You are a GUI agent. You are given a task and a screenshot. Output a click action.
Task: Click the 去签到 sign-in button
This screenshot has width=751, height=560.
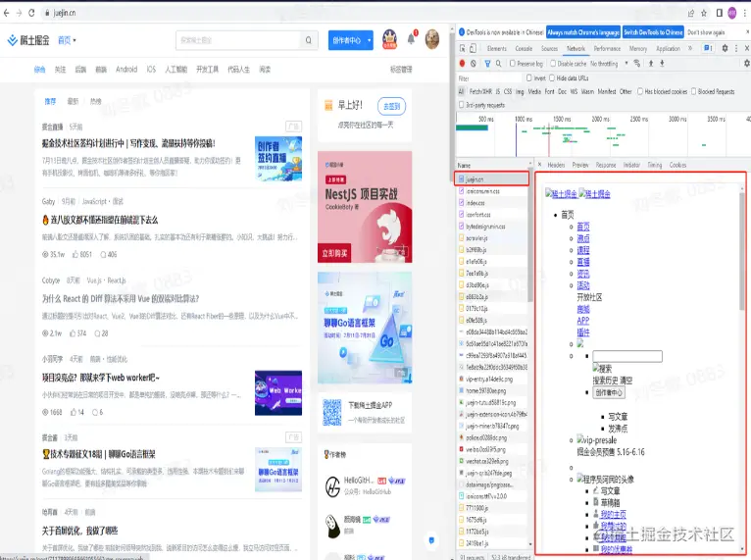point(391,106)
